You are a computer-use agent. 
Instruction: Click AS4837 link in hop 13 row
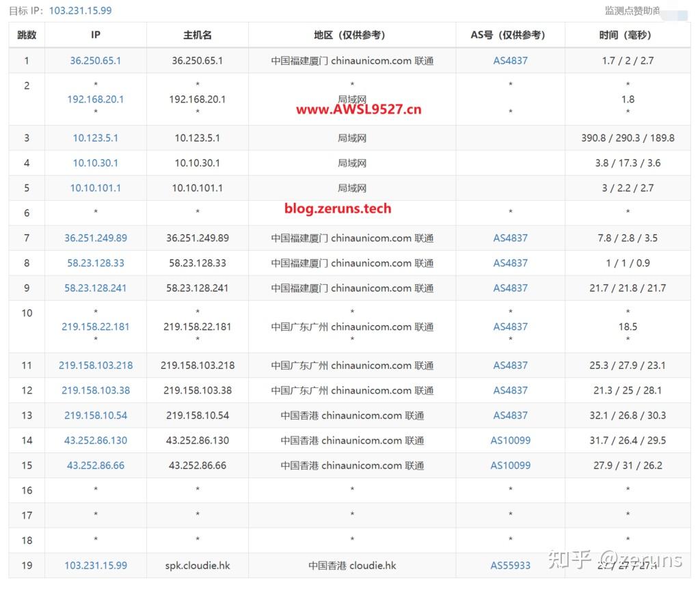pos(510,415)
